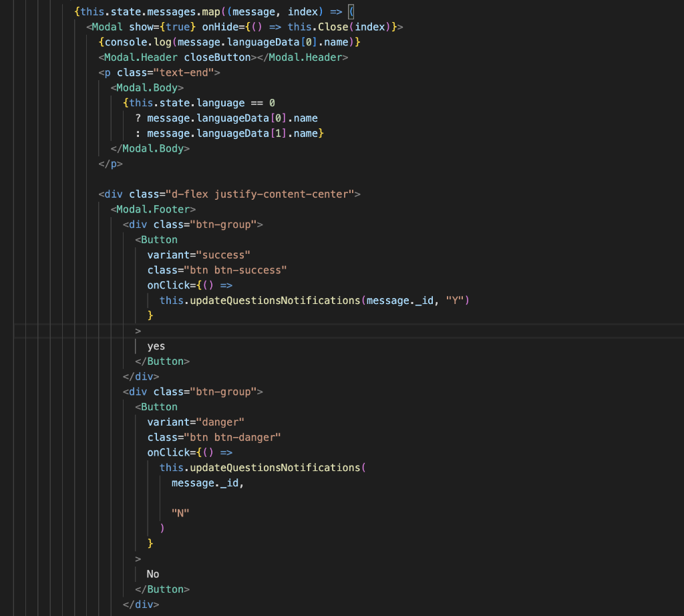The height and width of the screenshot is (616, 684).
Task: Click the variant="success" attribute
Action: click(x=198, y=255)
